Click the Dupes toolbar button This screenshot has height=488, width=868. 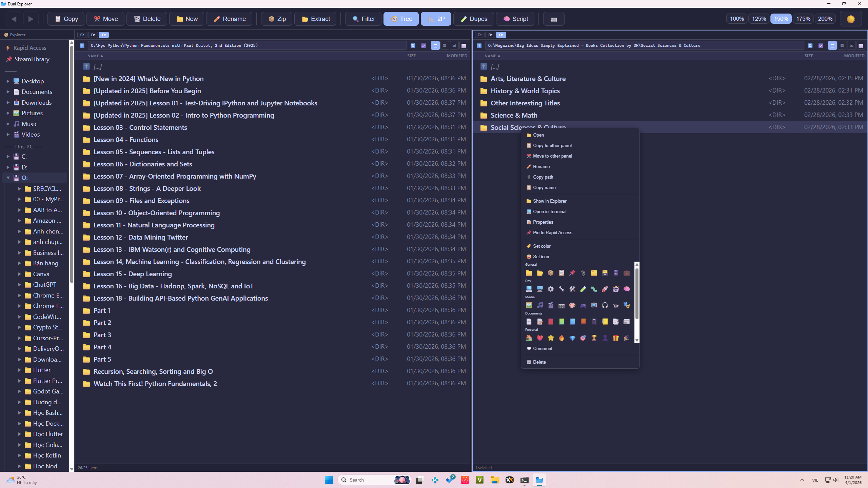click(474, 19)
